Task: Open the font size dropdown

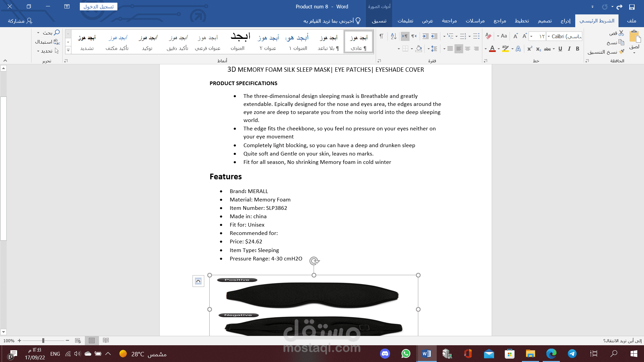Action: click(532, 36)
